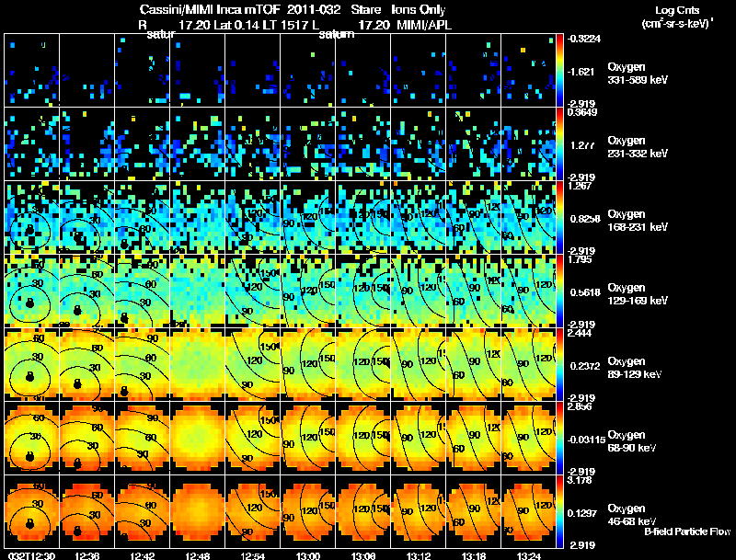
Task: Click the B-field Particle Flow label
Action: [687, 531]
